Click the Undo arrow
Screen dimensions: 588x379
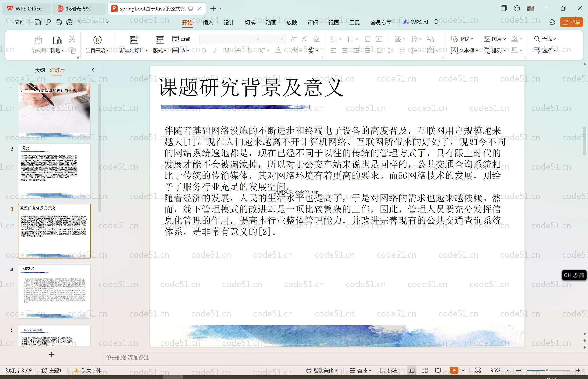coord(80,22)
